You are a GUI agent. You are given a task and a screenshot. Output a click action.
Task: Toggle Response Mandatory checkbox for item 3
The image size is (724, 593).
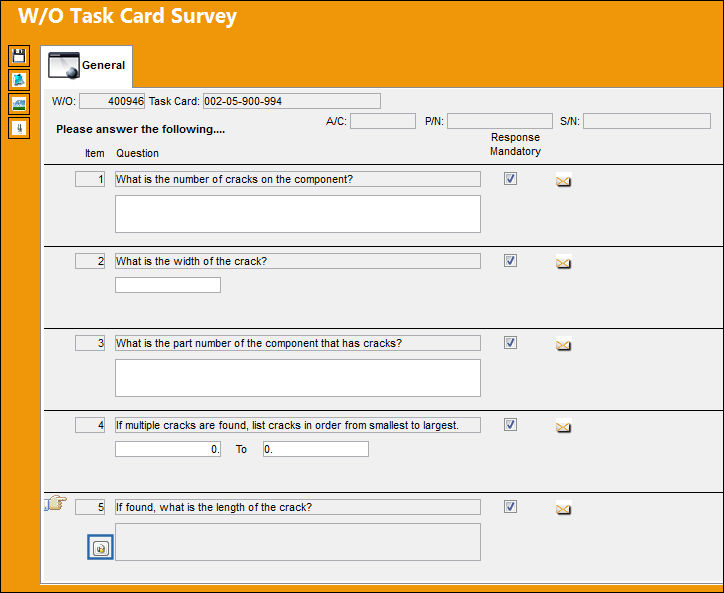510,343
